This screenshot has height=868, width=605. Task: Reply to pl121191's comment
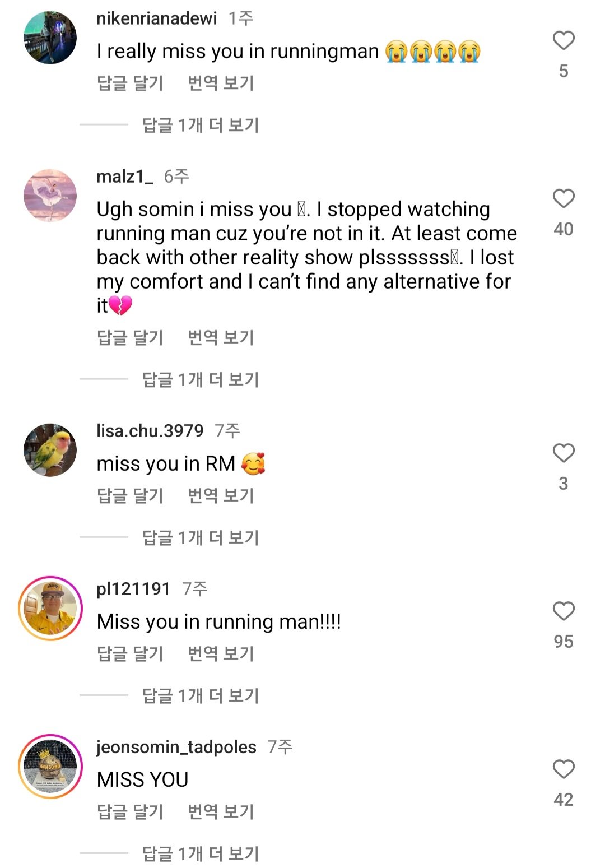(130, 653)
